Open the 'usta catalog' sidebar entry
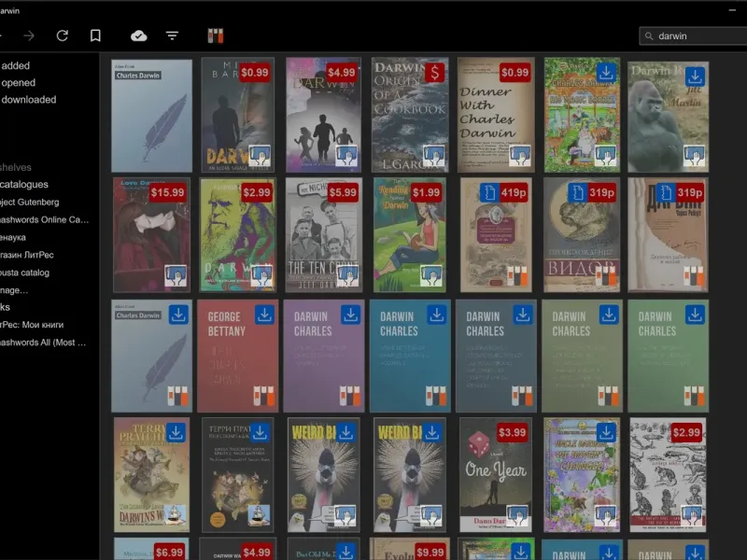This screenshot has width=747, height=560. coord(25,273)
